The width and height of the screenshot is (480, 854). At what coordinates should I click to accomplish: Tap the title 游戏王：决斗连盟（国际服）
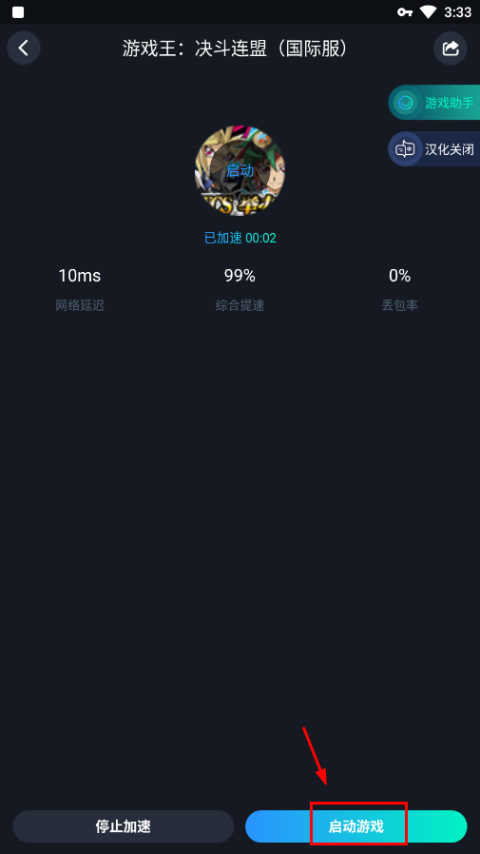click(x=235, y=49)
